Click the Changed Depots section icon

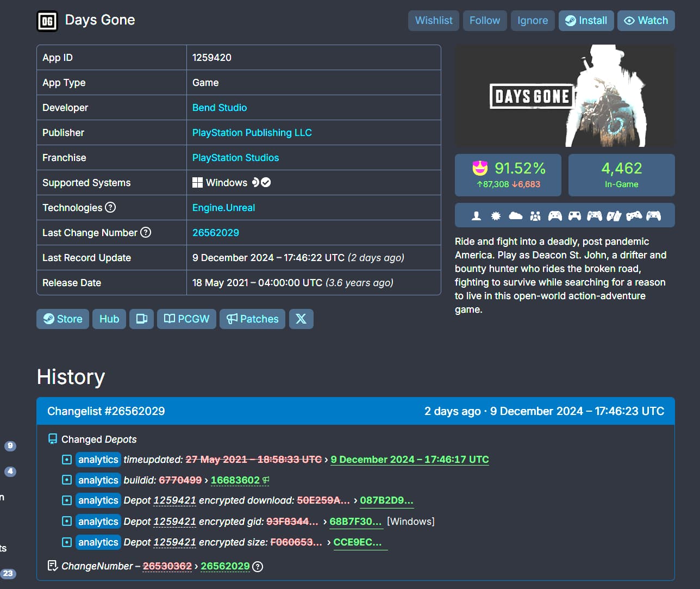(53, 439)
